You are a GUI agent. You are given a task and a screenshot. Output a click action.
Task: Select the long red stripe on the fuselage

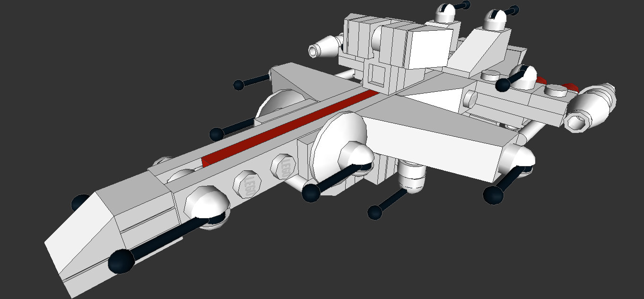291,128
